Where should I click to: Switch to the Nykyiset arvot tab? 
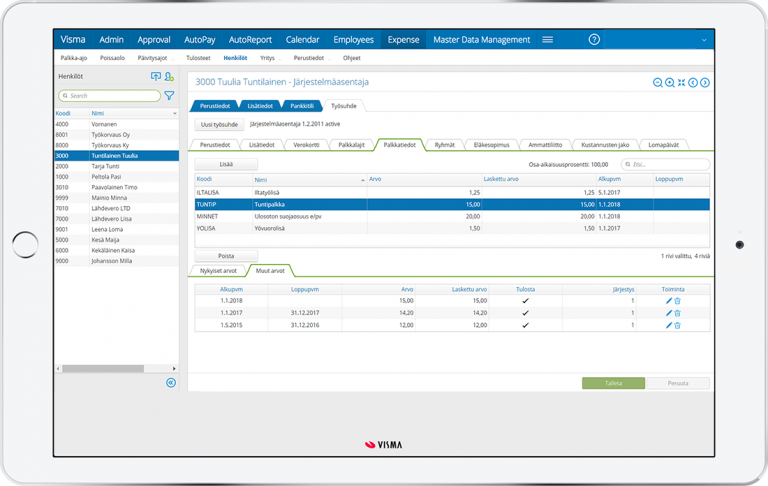coord(218,271)
